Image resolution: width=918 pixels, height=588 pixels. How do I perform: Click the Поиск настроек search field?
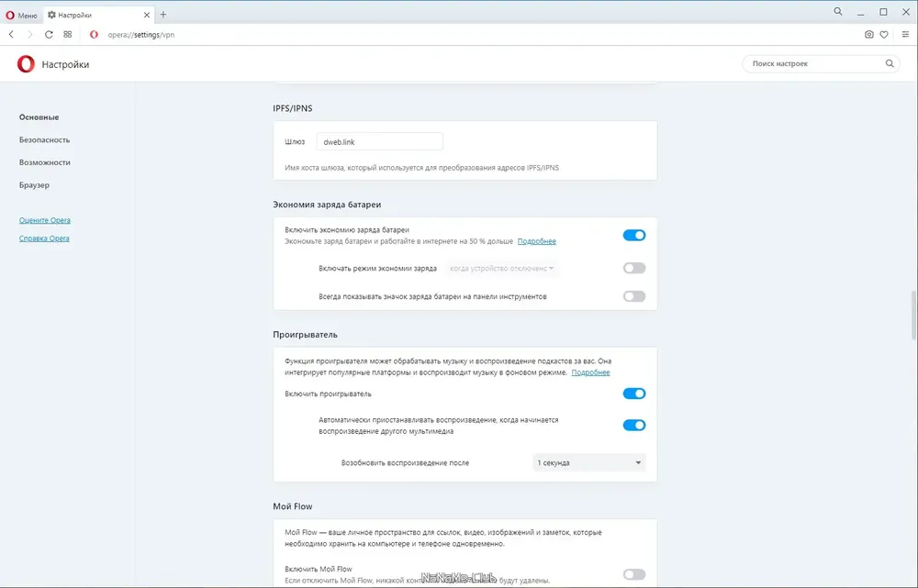821,64
